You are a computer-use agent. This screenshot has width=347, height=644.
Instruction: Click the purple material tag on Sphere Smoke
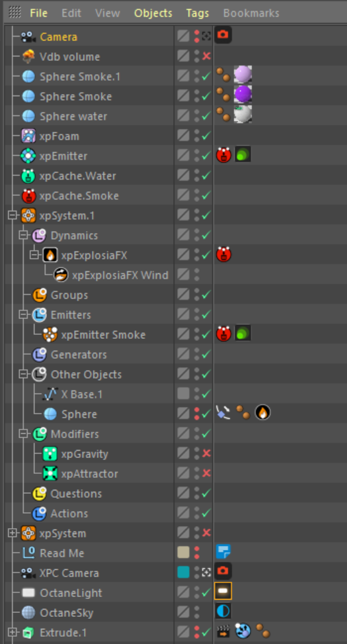coord(243,95)
